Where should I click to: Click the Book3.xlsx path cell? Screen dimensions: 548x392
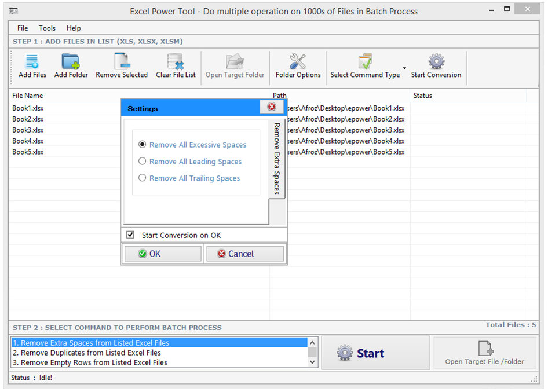pyautogui.click(x=346, y=130)
